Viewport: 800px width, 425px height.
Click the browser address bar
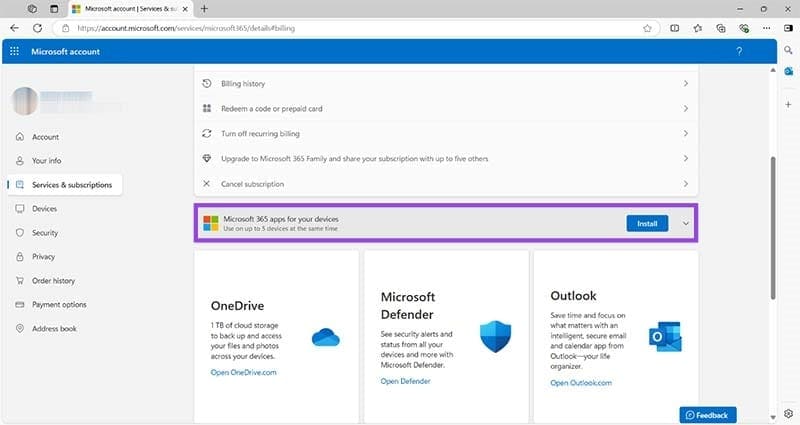pyautogui.click(x=357, y=28)
